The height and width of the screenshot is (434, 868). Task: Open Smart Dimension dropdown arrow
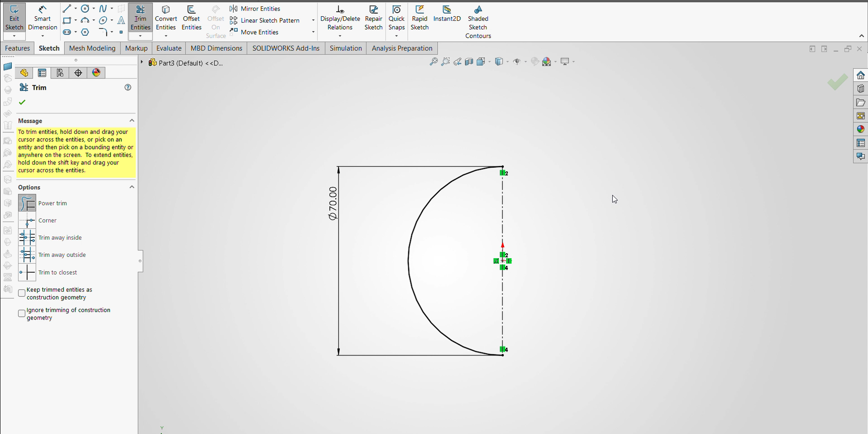pyautogui.click(x=43, y=36)
